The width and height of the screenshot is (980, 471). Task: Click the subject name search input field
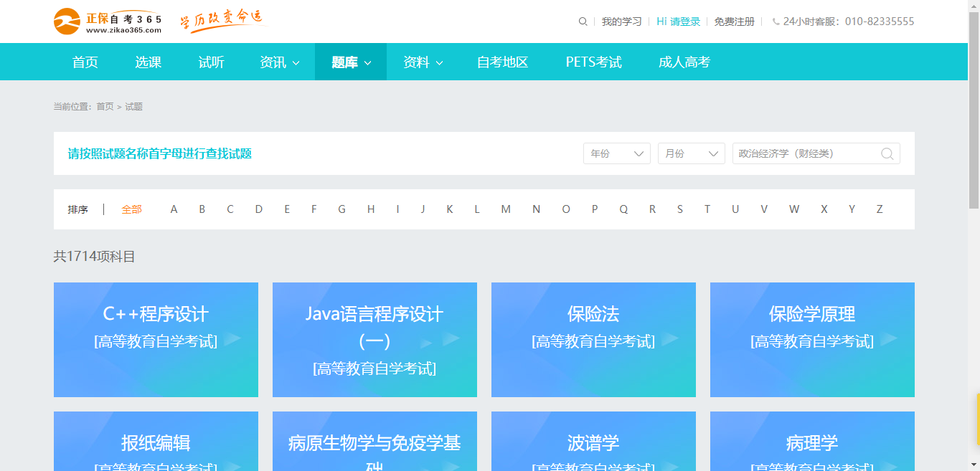coord(804,153)
